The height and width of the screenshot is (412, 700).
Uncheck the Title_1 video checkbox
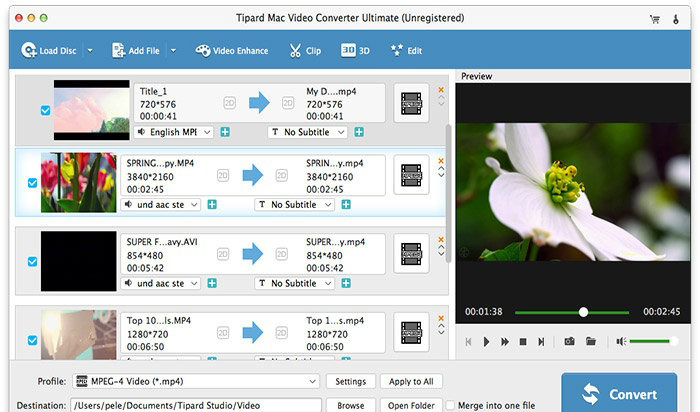tap(46, 110)
